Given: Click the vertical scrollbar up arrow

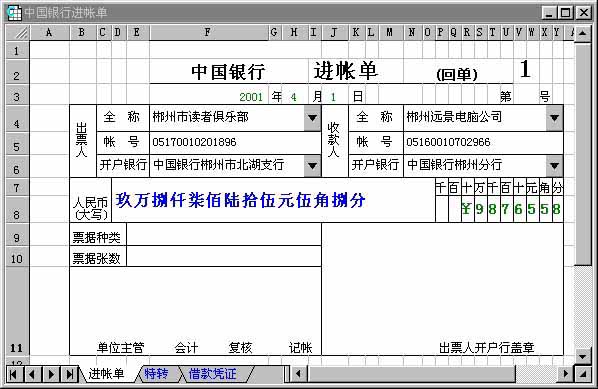Looking at the screenshot, I should 582,34.
